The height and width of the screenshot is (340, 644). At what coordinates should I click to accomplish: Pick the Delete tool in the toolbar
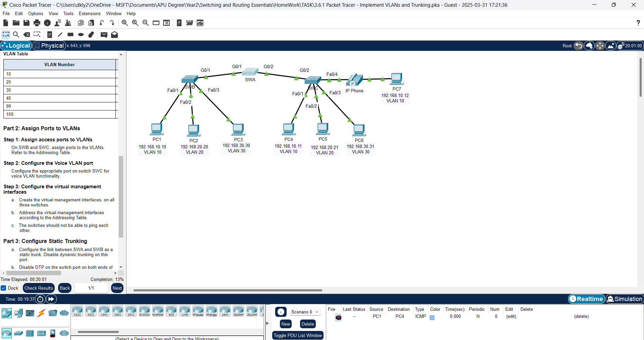pos(27,34)
